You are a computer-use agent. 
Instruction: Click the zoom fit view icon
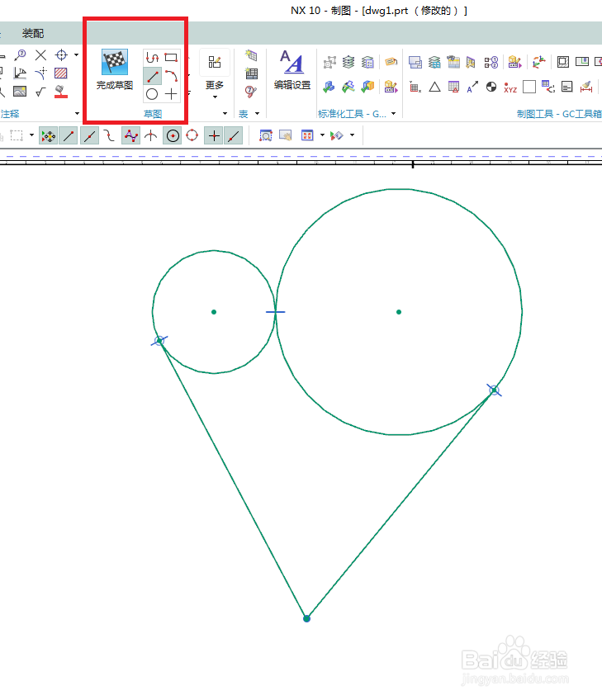tap(266, 135)
